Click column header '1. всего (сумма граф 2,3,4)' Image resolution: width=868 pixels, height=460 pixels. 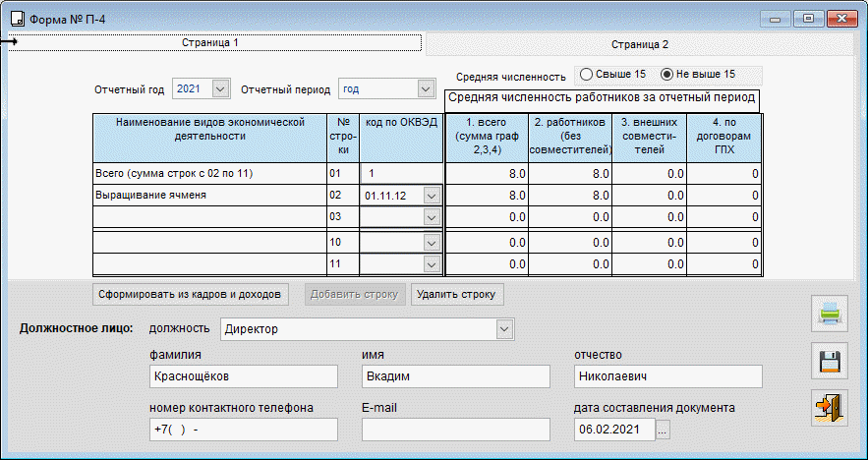coord(487,139)
